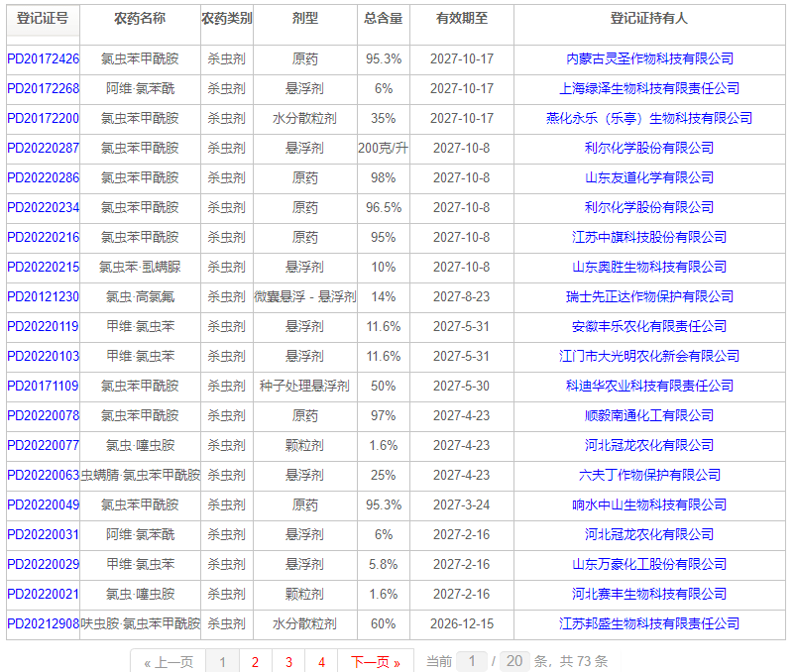Viewport: 796px width, 672px height.
Task: Go to page 2 of results
Action: 256,662
